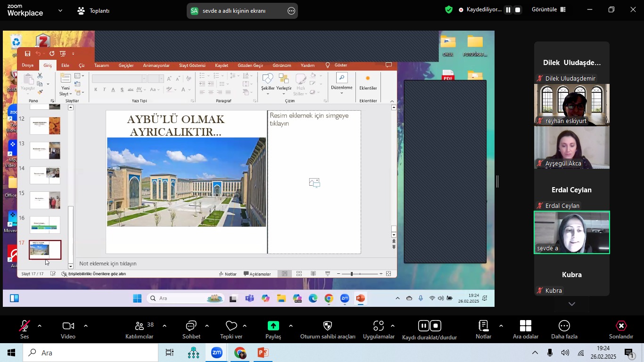This screenshot has width=644, height=362.
Task: Open Ara odalar breakout rooms
Action: 525,330
